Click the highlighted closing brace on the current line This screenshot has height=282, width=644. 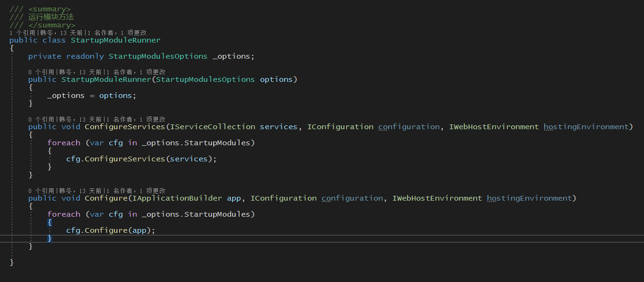click(50, 238)
